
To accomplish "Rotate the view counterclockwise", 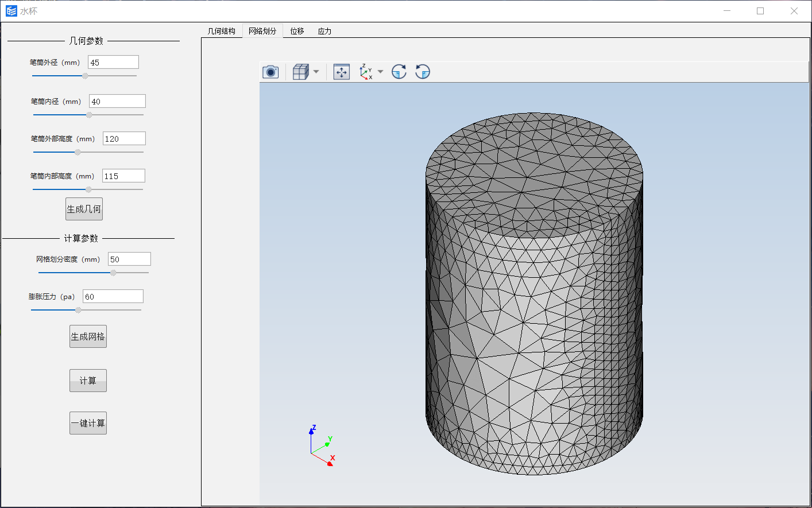I will point(423,72).
